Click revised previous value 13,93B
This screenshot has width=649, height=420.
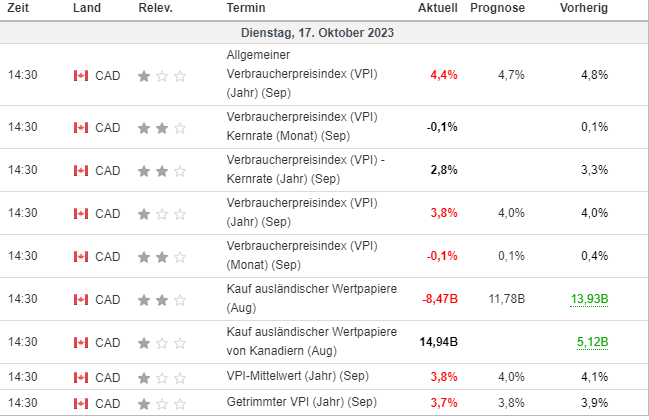tap(586, 298)
